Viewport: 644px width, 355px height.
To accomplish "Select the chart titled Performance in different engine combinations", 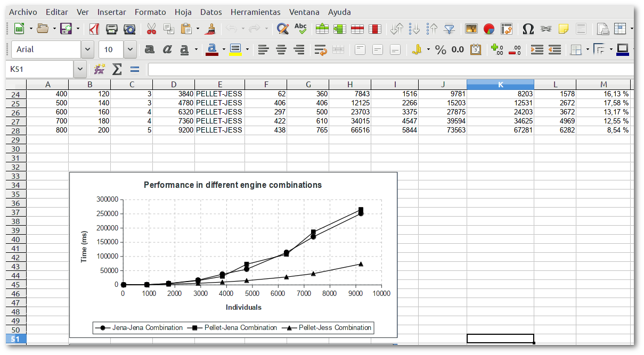I will coord(233,255).
